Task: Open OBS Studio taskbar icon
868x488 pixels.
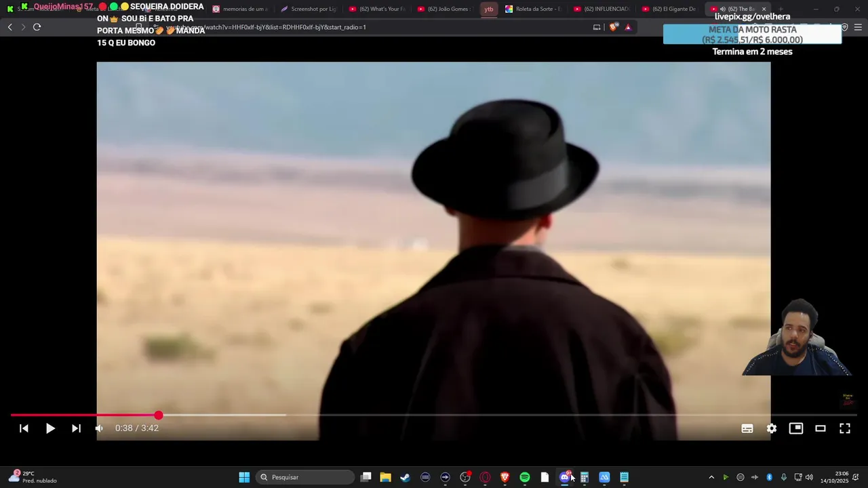Action: (465, 477)
